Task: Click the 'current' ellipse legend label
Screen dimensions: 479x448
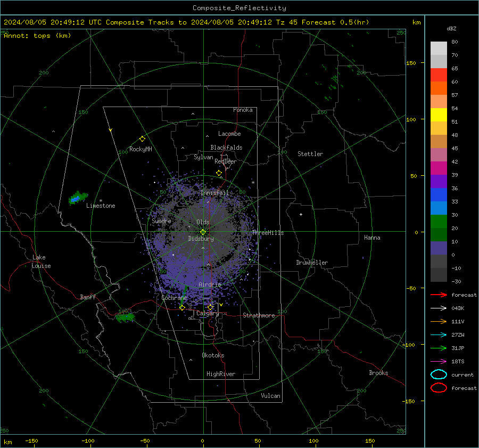Action: click(x=463, y=374)
